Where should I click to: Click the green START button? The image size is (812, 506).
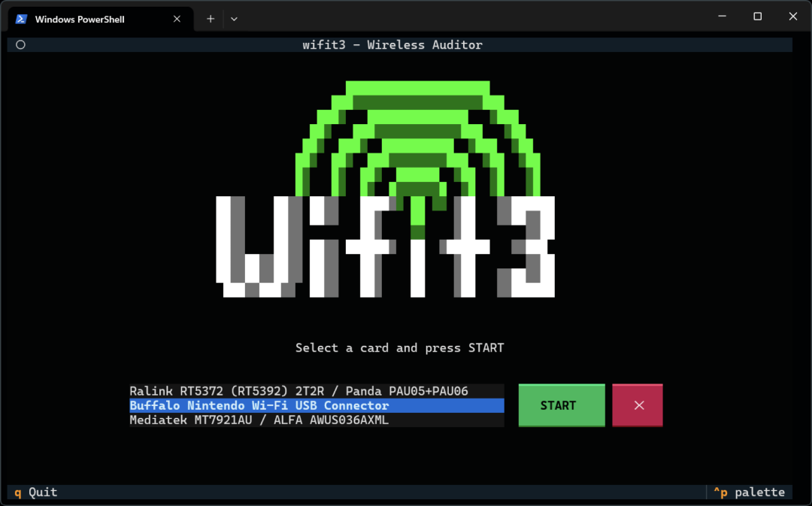562,405
